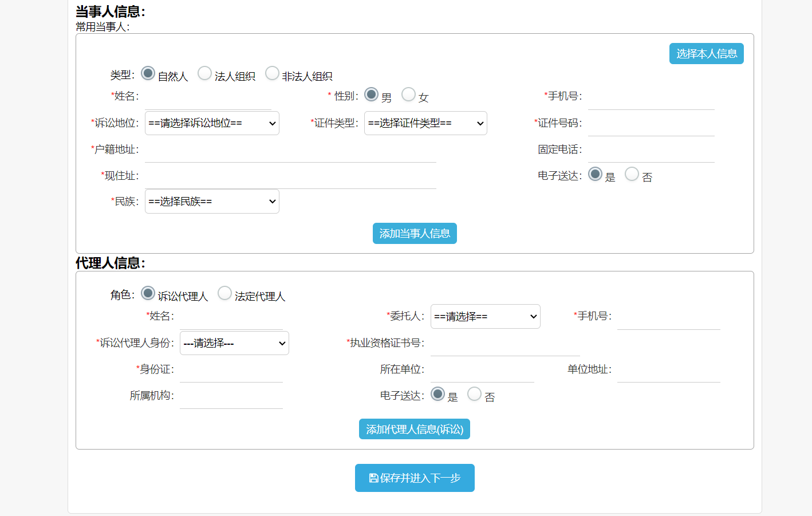This screenshot has width=812, height=516.
Task: Focus the 身份证 input field
Action: (231, 370)
